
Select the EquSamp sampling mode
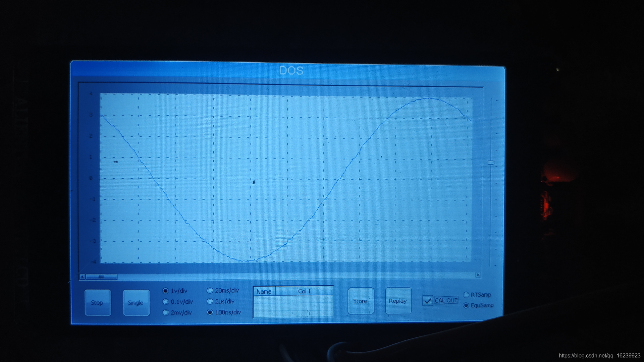(466, 305)
